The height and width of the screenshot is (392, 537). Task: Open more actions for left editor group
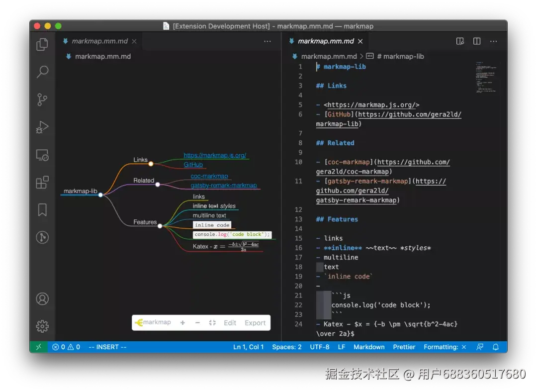pos(268,41)
